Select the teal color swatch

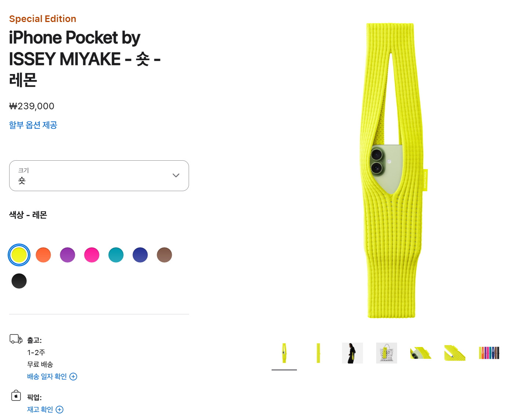click(x=116, y=255)
